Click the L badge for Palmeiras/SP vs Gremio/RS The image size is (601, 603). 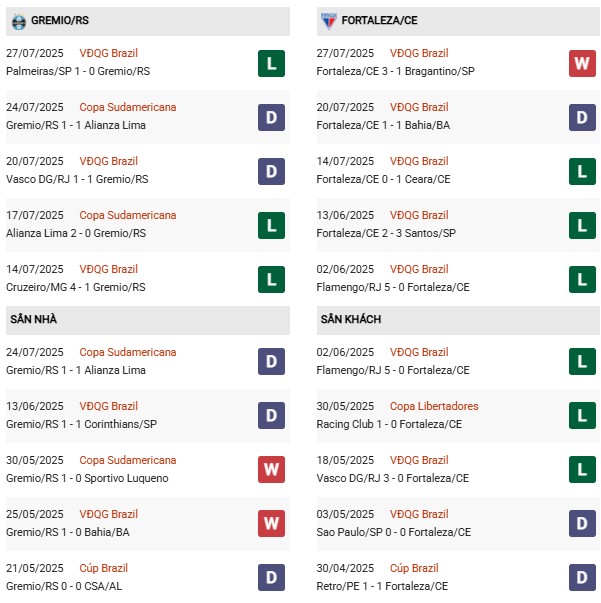click(271, 63)
